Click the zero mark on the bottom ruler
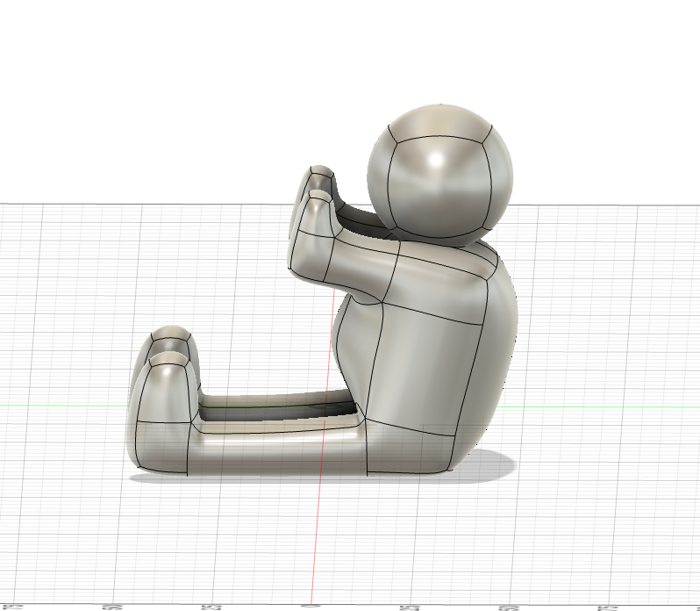The width and height of the screenshot is (700, 611). point(309,606)
